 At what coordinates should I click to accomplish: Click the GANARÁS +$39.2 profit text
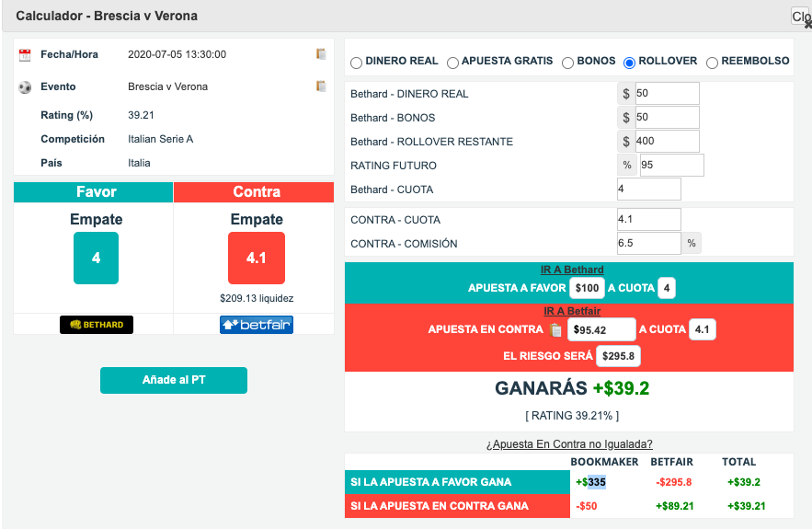(572, 388)
